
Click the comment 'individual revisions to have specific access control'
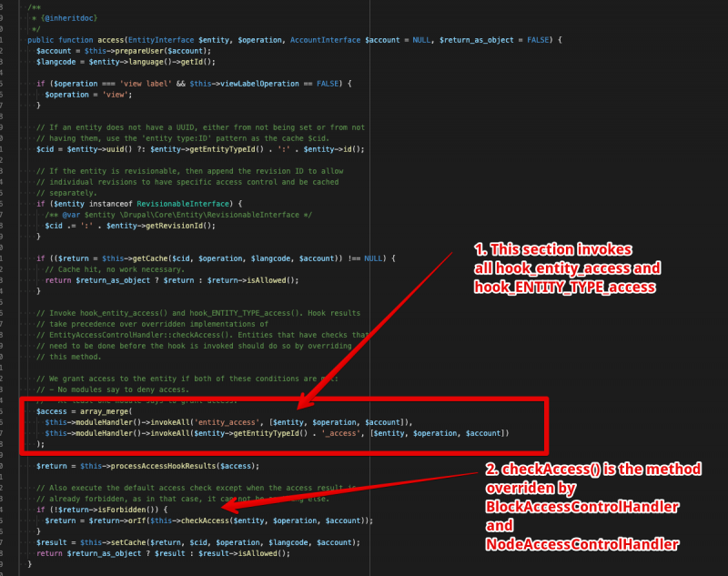[x=187, y=182]
